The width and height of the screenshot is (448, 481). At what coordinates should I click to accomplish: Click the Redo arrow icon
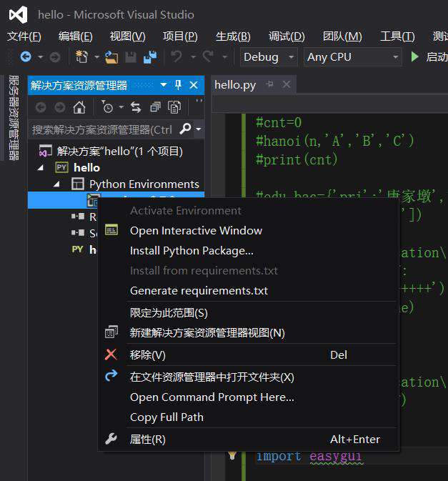click(x=208, y=56)
